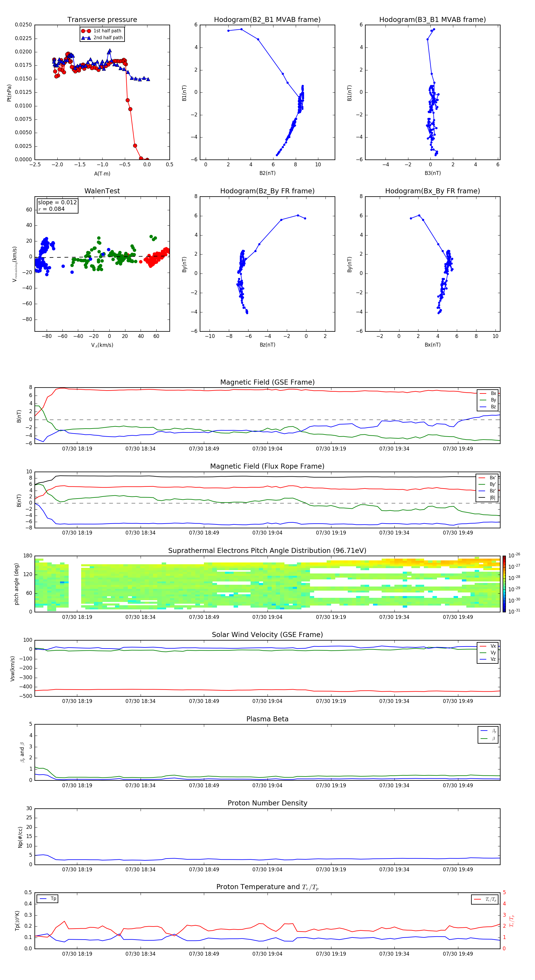Click the 'Tp(10^6K)' axis label
This screenshot has width=535, height=980.
click(x=17, y=921)
